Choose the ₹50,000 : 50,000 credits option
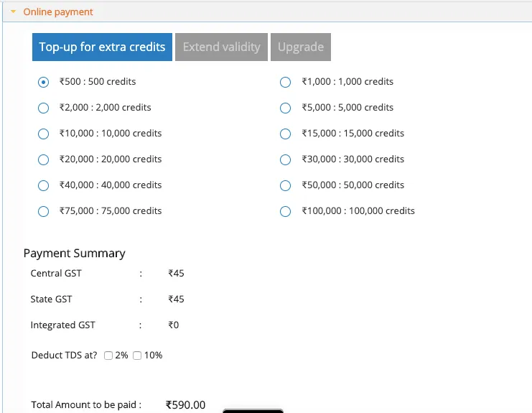The width and height of the screenshot is (532, 413). (x=285, y=185)
